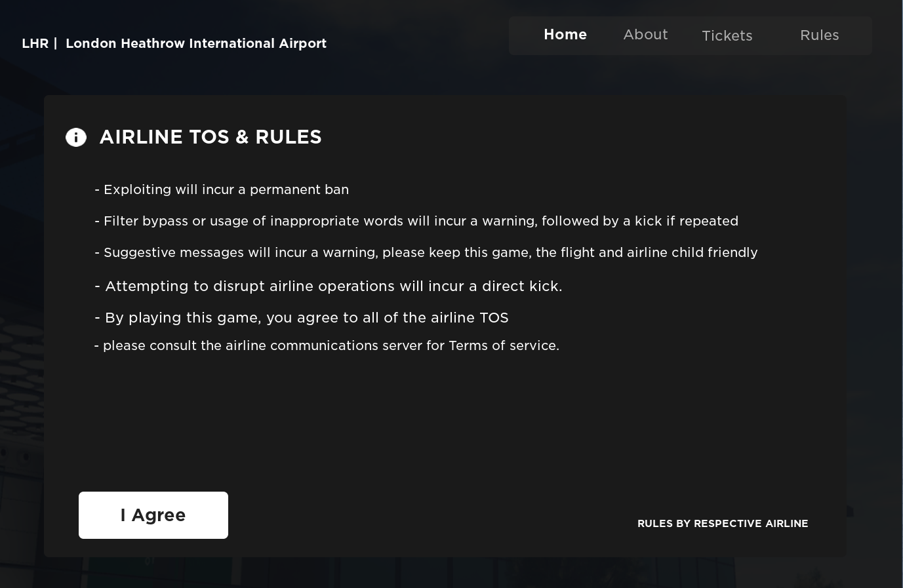Select the 'By playing this game' rule line
This screenshot has height=588, width=903.
click(x=302, y=318)
